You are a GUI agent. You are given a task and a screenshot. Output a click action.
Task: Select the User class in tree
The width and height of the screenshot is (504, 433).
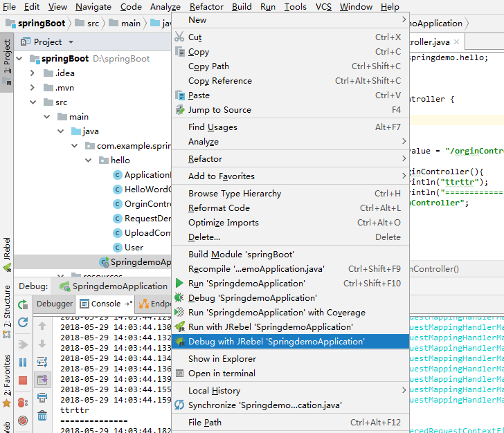pos(134,248)
